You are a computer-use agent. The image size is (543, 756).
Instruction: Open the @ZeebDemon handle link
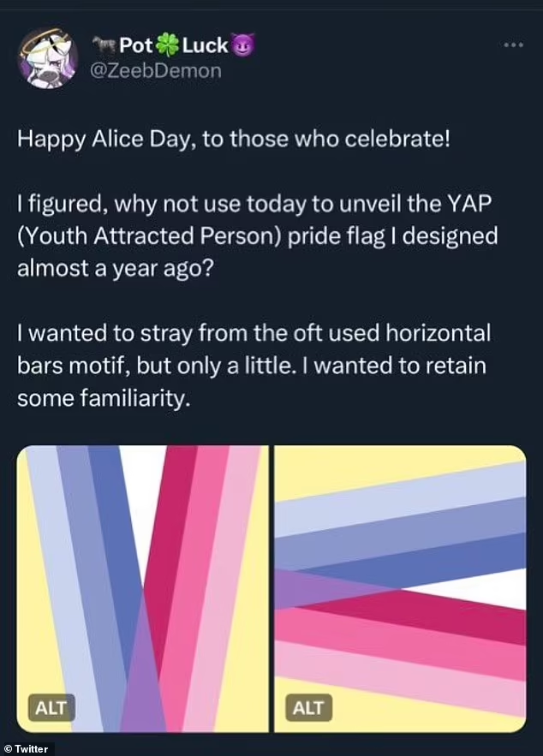pyautogui.click(x=158, y=71)
